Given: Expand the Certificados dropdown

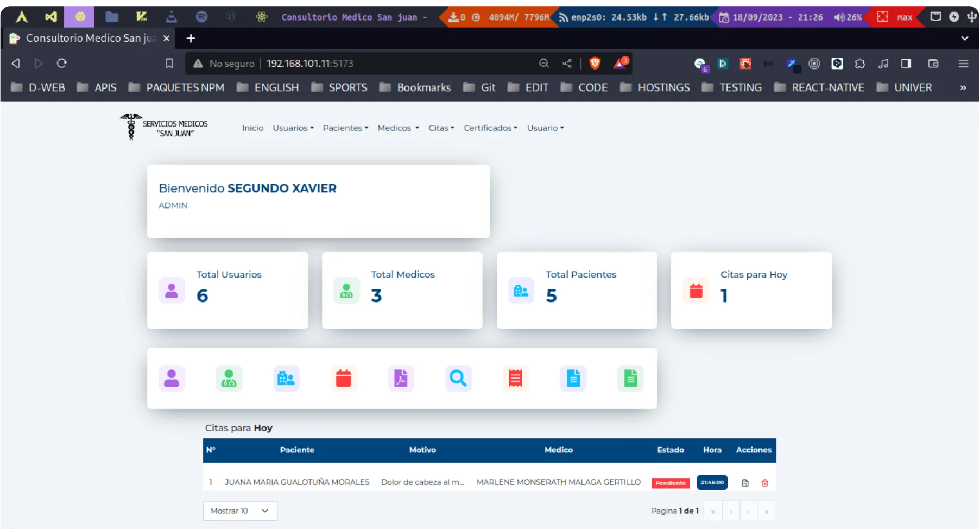Looking at the screenshot, I should (490, 128).
